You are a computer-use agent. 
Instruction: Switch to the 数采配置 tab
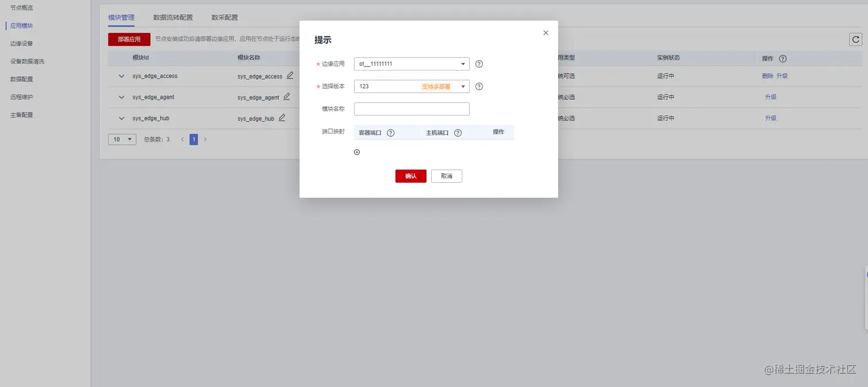(x=224, y=18)
